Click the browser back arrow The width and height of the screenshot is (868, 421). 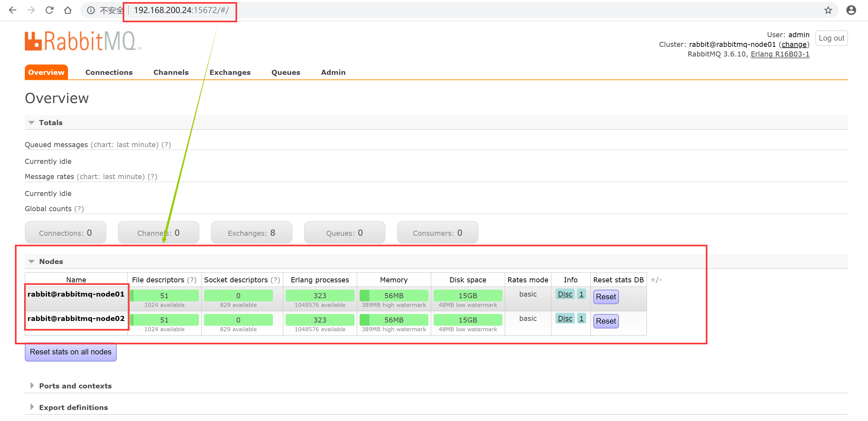click(x=12, y=10)
